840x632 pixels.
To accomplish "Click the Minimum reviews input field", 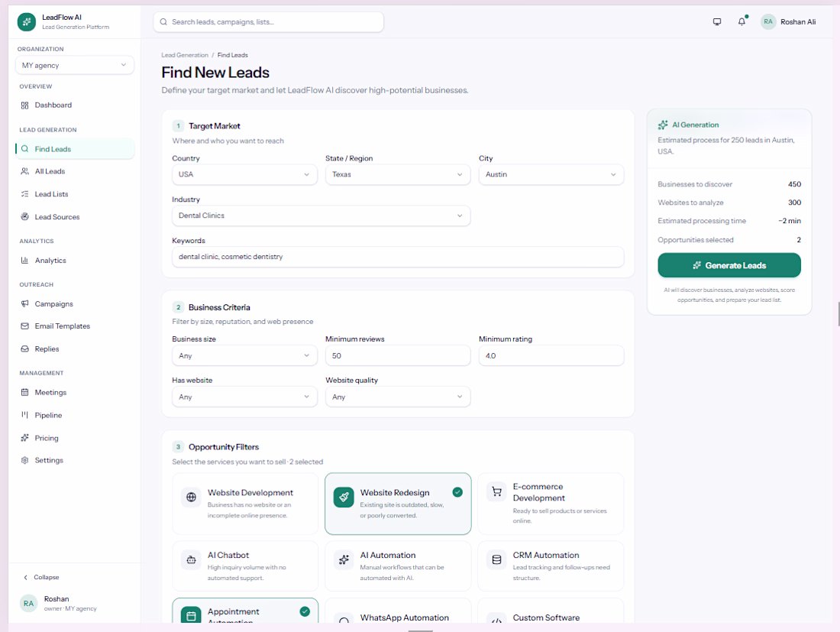I will tap(398, 356).
